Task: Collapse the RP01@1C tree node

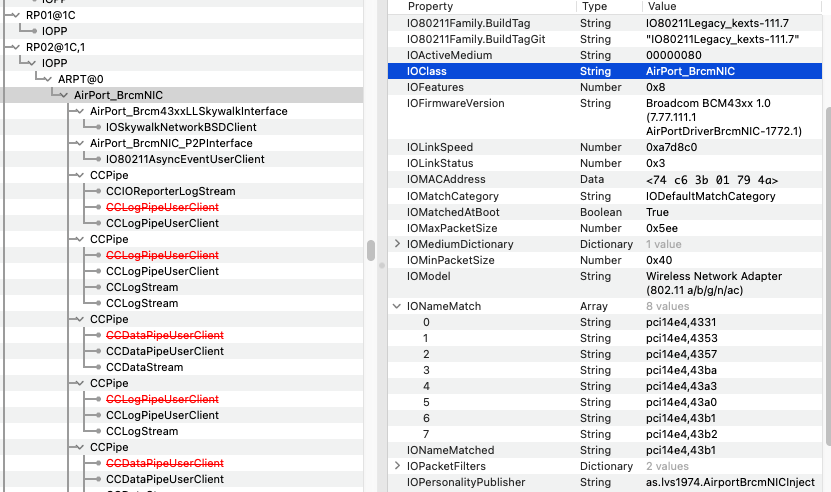Action: (x=15, y=15)
